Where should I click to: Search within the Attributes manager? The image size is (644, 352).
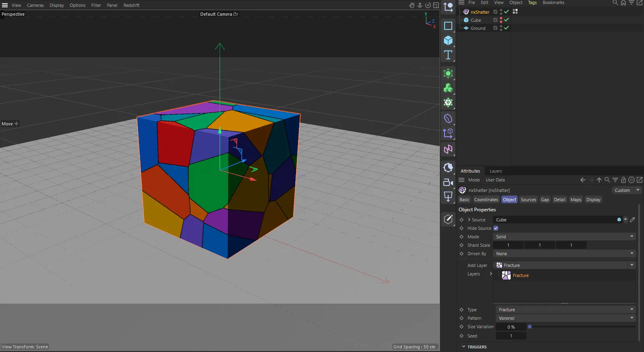pos(607,180)
